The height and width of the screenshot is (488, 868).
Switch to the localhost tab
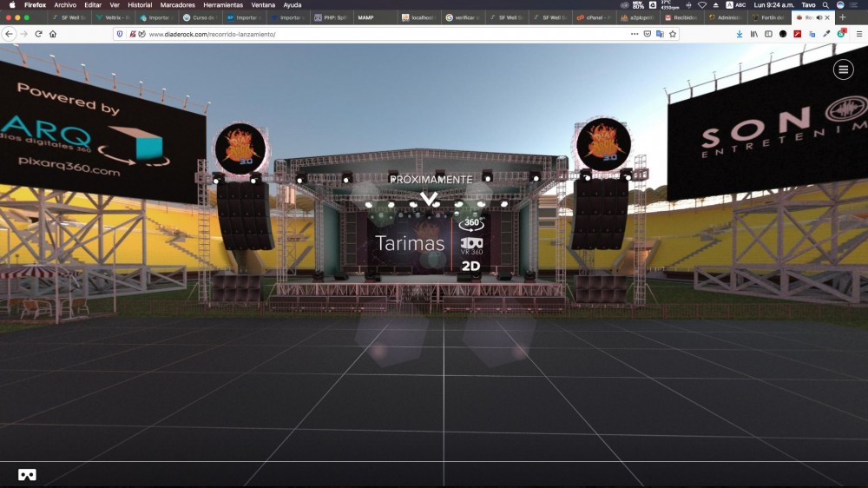tap(418, 17)
